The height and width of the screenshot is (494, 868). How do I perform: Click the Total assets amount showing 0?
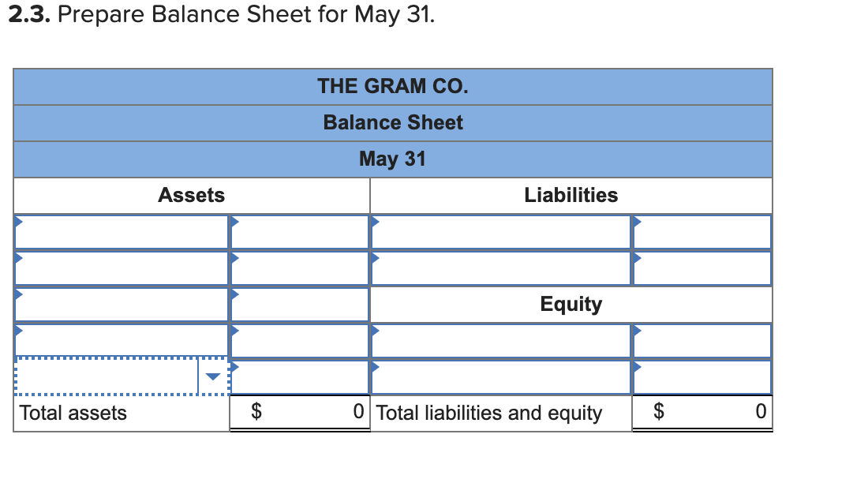click(331, 413)
